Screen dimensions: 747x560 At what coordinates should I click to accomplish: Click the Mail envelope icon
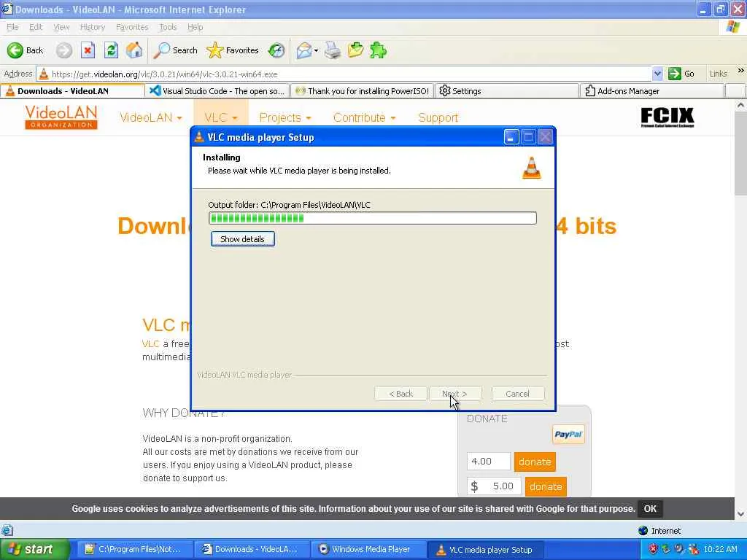tap(303, 50)
